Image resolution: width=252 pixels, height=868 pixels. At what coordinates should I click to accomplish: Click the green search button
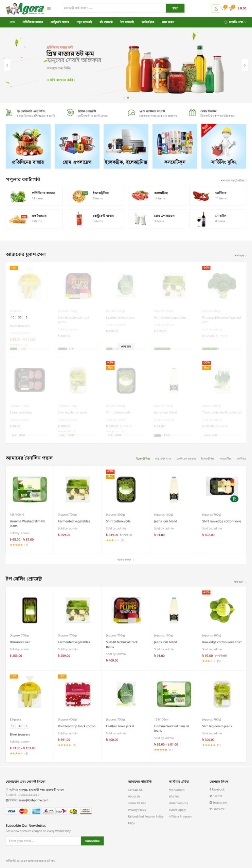pos(175,8)
